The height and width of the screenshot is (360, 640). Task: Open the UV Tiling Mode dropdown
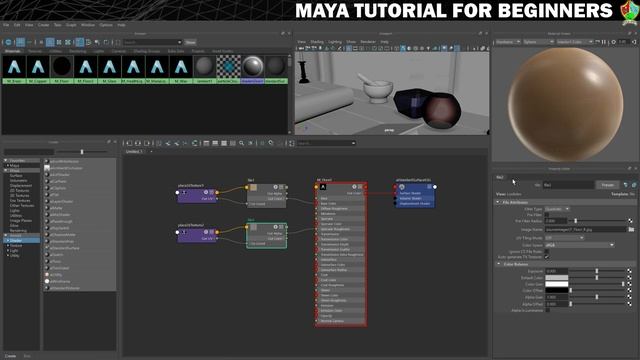coord(564,238)
